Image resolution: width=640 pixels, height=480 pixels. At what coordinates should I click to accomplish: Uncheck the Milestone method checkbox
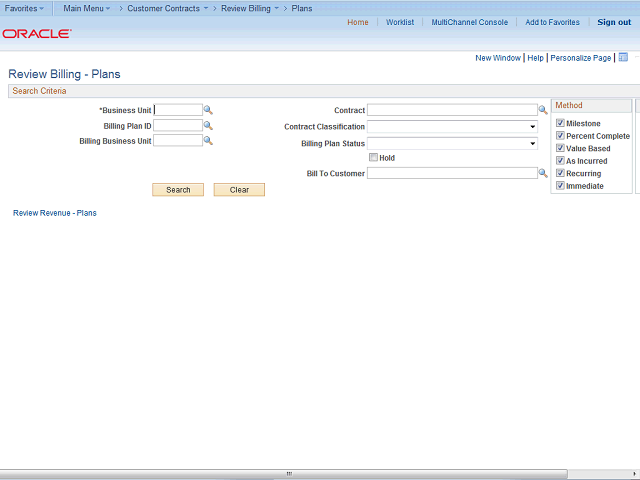click(560, 123)
